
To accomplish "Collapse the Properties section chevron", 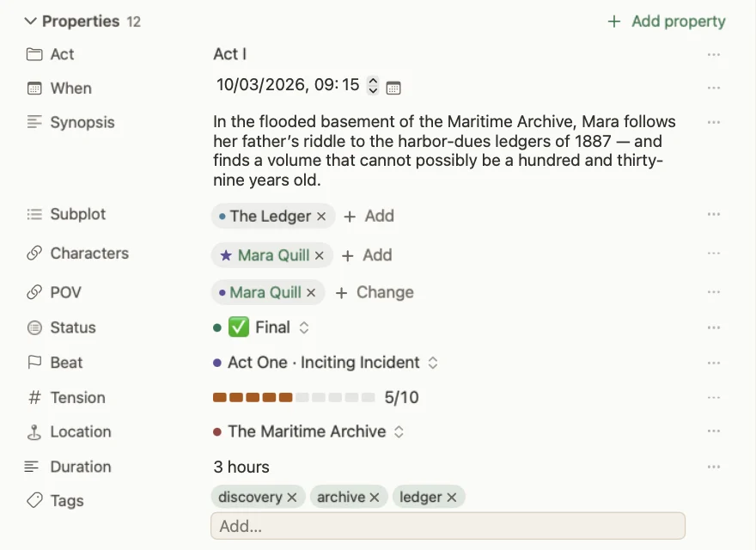I will pyautogui.click(x=30, y=21).
